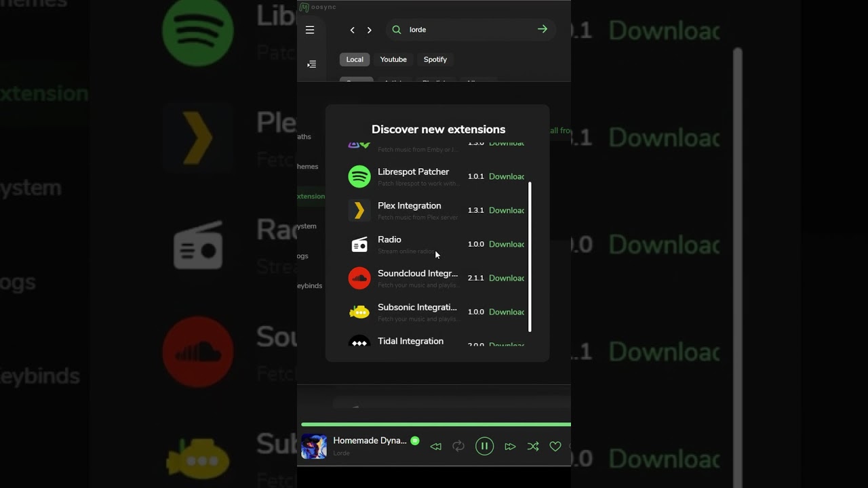This screenshot has width=868, height=488.
Task: Toggle shuffle playback
Action: [x=533, y=446]
